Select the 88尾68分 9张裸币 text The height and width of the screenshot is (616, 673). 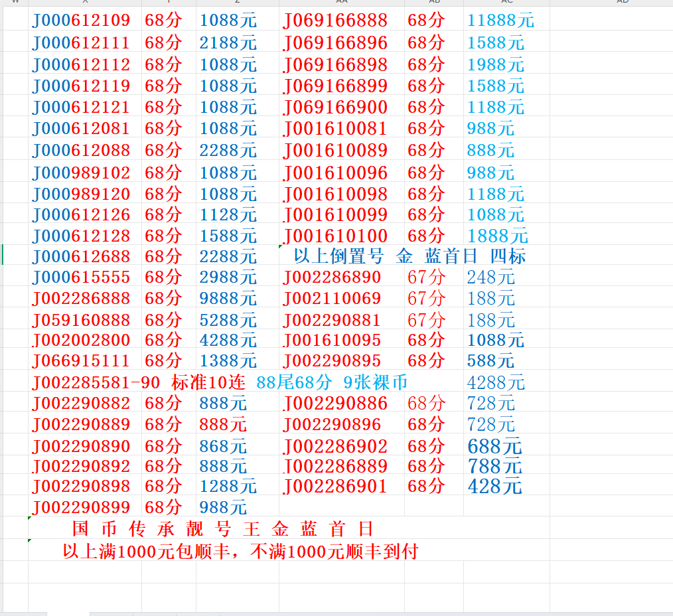point(332,382)
